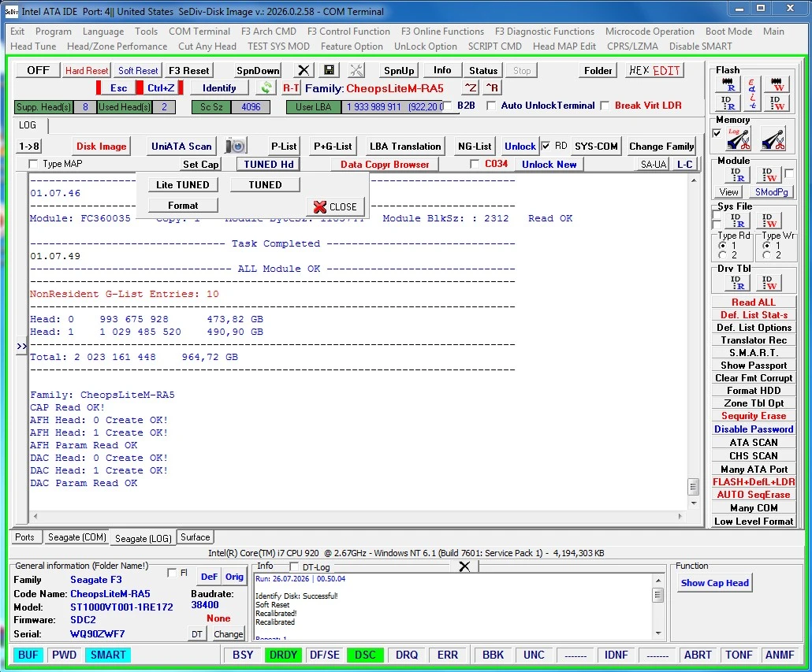Click the camera snapshot icon

coord(236,146)
